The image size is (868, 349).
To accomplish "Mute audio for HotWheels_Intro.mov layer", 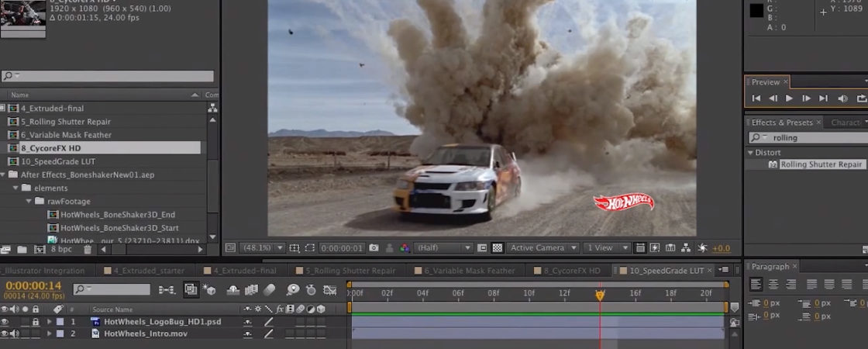I will [14, 333].
